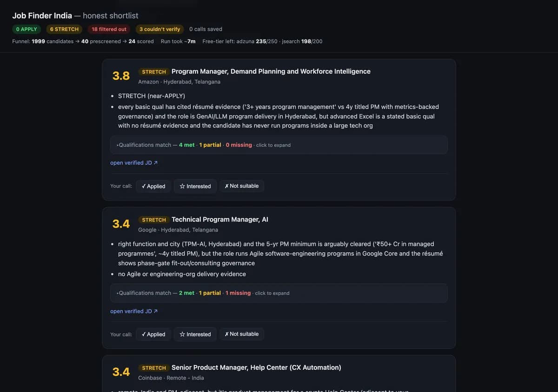Viewport: 558px width, 392px height.
Task: Mark Amazon Program Manager Not suitable
Action: click(242, 186)
